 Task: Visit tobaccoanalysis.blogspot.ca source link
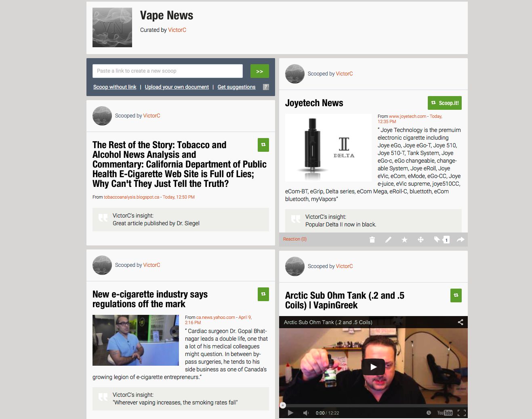131,197
